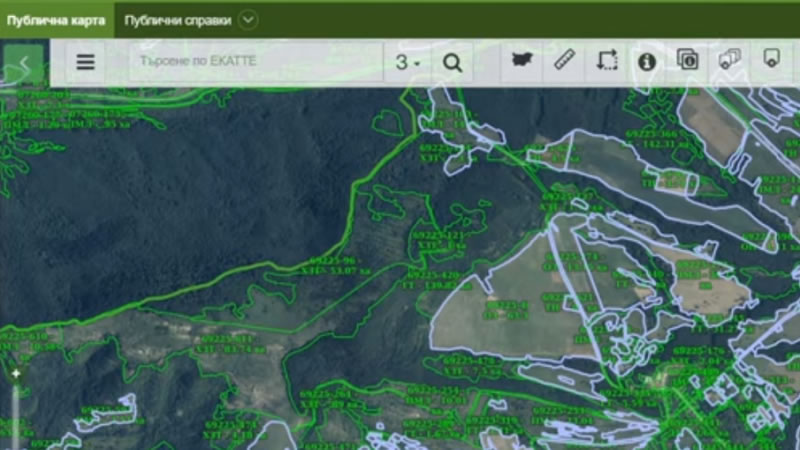Click the information tool icon

[x=647, y=61]
